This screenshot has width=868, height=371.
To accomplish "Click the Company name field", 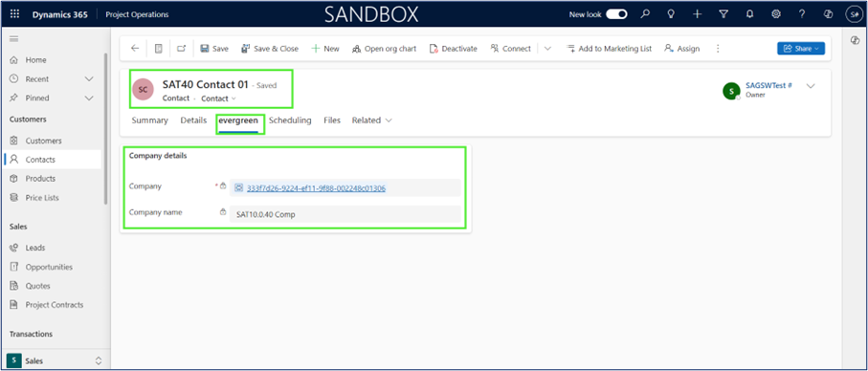I will (345, 214).
